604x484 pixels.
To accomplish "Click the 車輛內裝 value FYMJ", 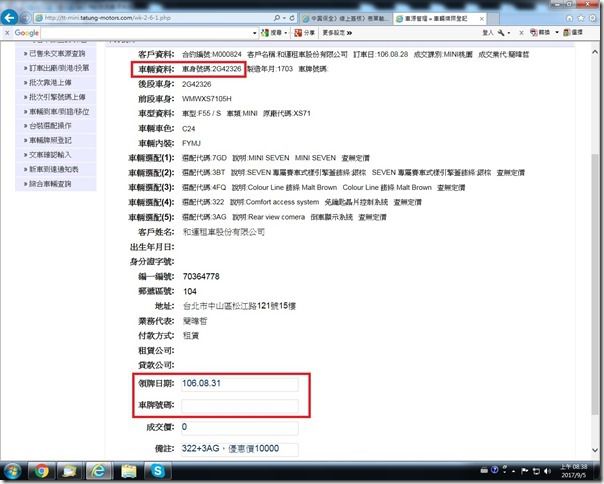I will click(x=191, y=143).
